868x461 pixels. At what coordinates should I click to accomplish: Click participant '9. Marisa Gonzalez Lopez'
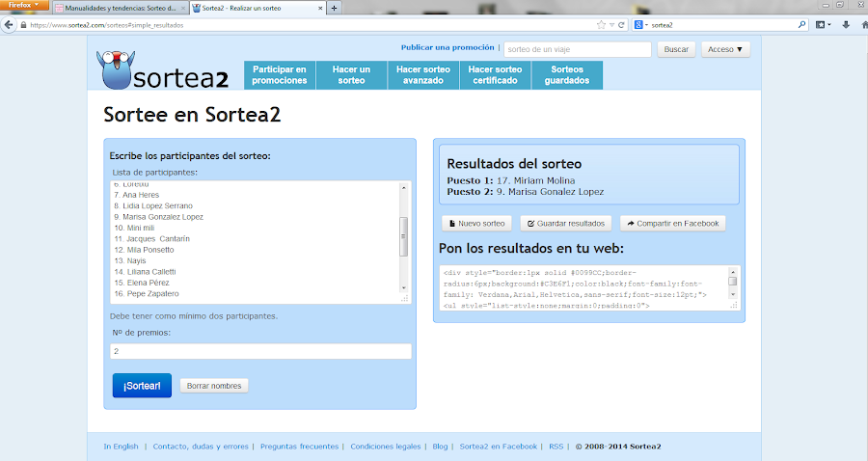coord(158,217)
